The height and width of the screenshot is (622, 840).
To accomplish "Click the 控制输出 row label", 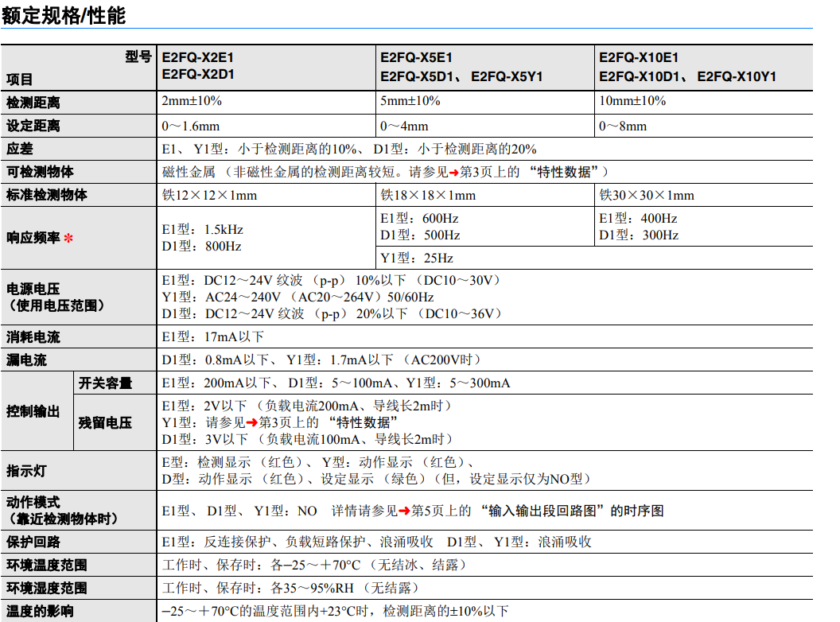I will click(33, 411).
